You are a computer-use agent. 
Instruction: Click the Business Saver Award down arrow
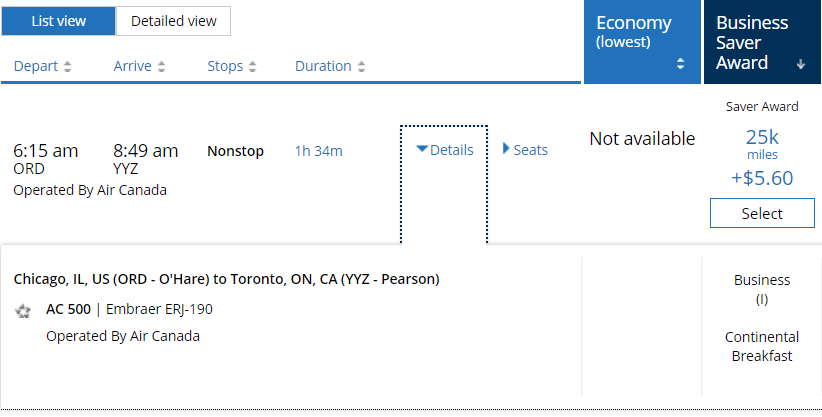(x=800, y=64)
